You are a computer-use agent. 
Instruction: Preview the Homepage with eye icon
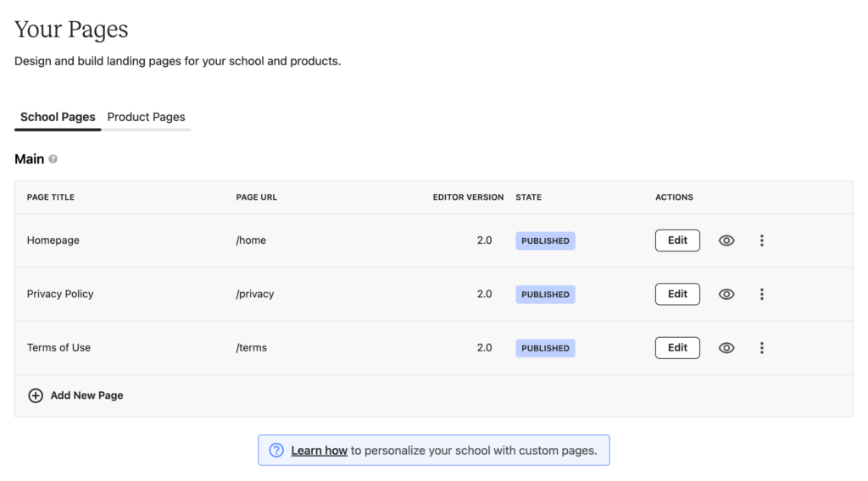click(x=726, y=240)
